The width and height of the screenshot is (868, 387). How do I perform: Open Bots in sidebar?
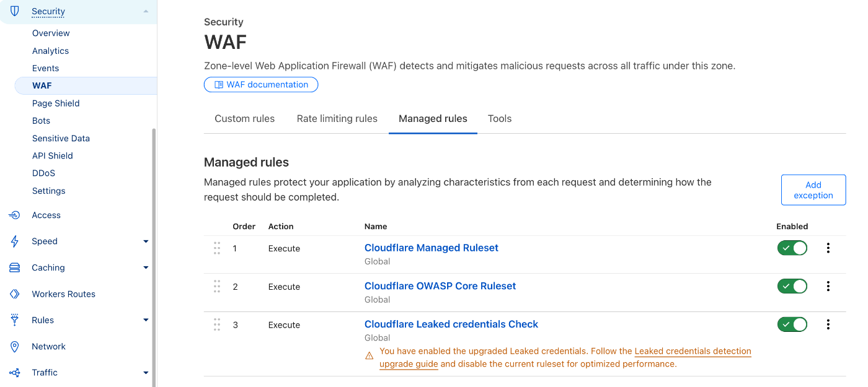point(41,121)
